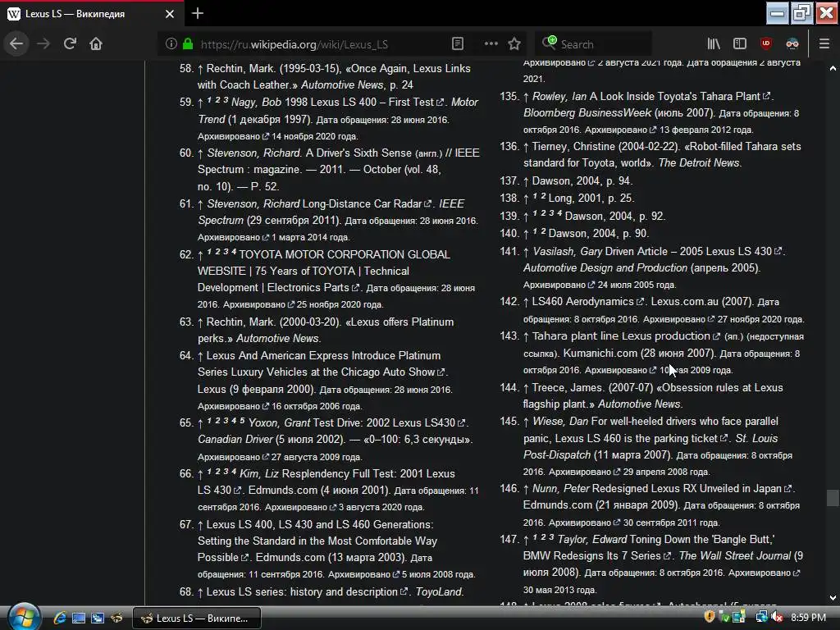Focus the address bar URL field
The height and width of the screenshot is (630, 840).
(322, 44)
